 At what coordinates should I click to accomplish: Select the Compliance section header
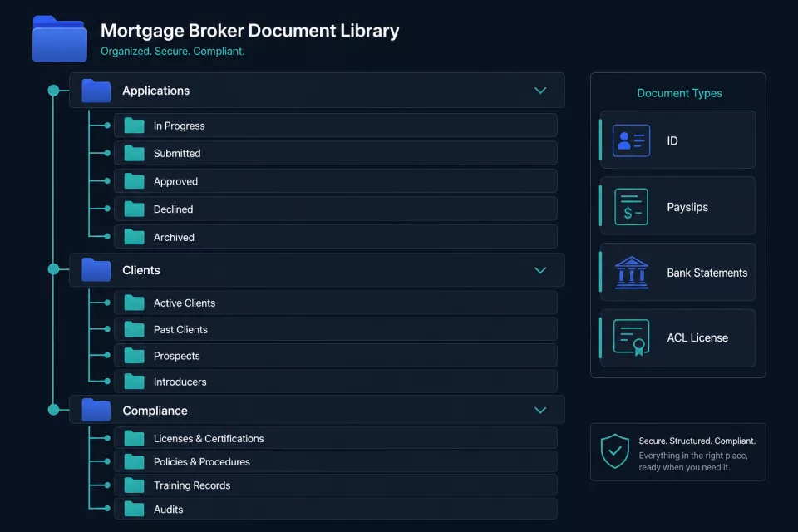317,410
